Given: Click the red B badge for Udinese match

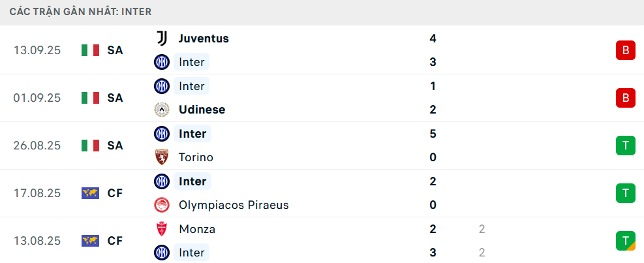Looking at the screenshot, I should pyautogui.click(x=625, y=98).
